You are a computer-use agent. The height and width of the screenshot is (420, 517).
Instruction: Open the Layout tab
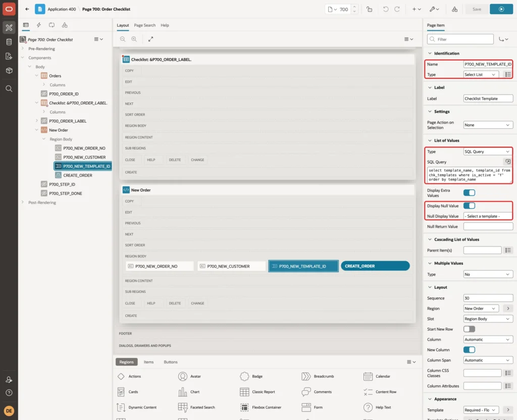pyautogui.click(x=123, y=25)
